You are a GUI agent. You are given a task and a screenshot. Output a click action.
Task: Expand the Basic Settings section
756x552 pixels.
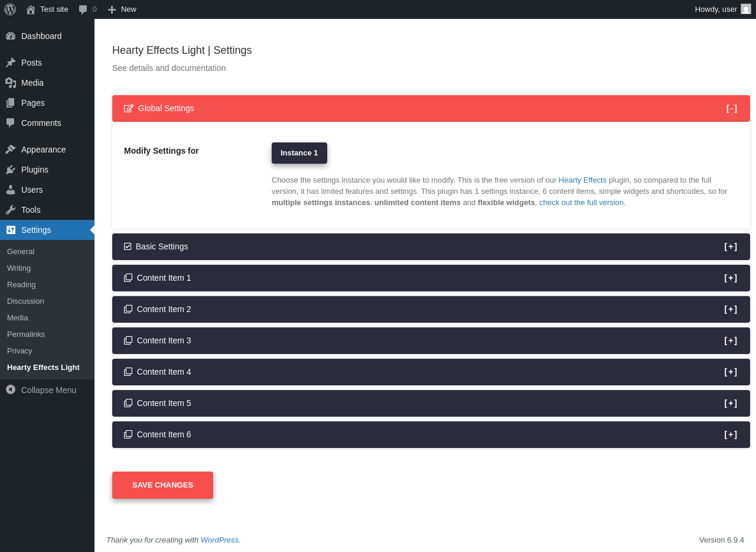[731, 246]
